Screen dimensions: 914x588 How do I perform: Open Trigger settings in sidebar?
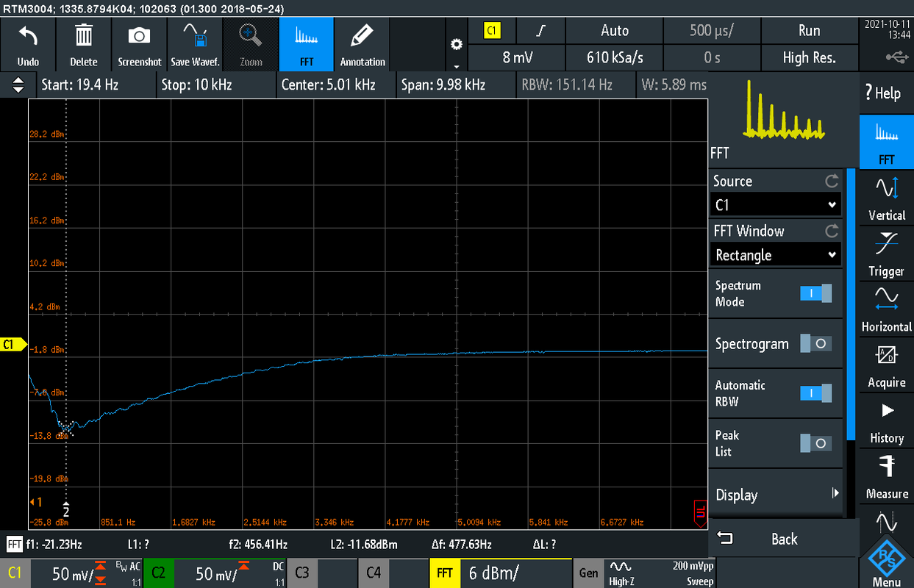[x=886, y=254]
